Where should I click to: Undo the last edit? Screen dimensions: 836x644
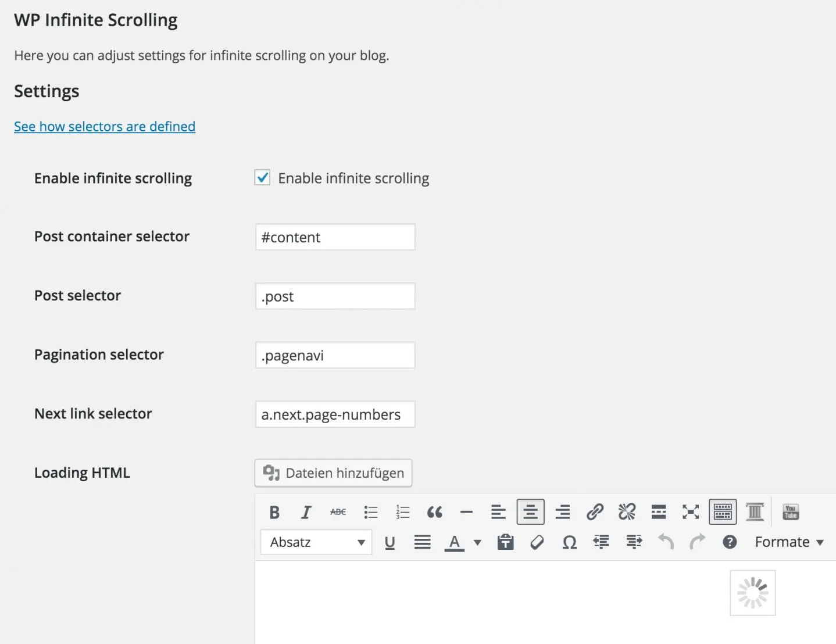point(666,542)
